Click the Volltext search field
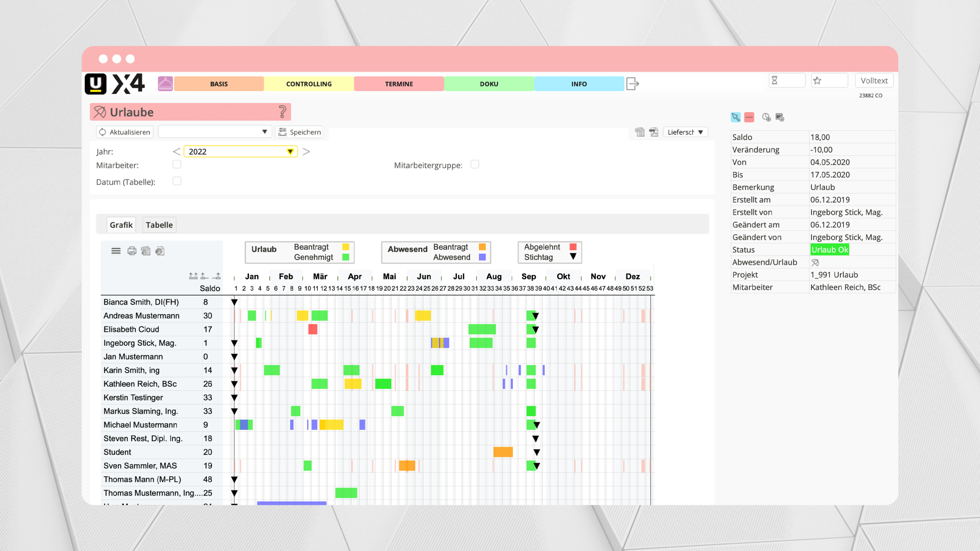The image size is (980, 551). click(x=874, y=81)
